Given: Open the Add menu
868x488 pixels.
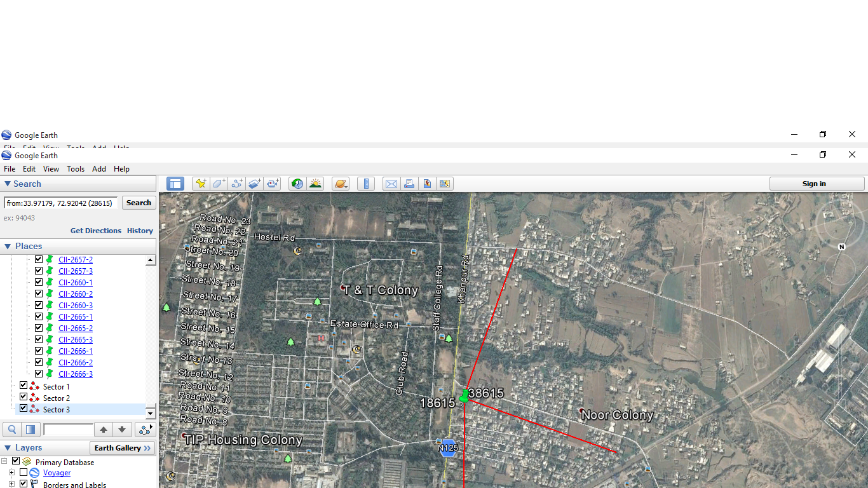Looking at the screenshot, I should (x=99, y=169).
